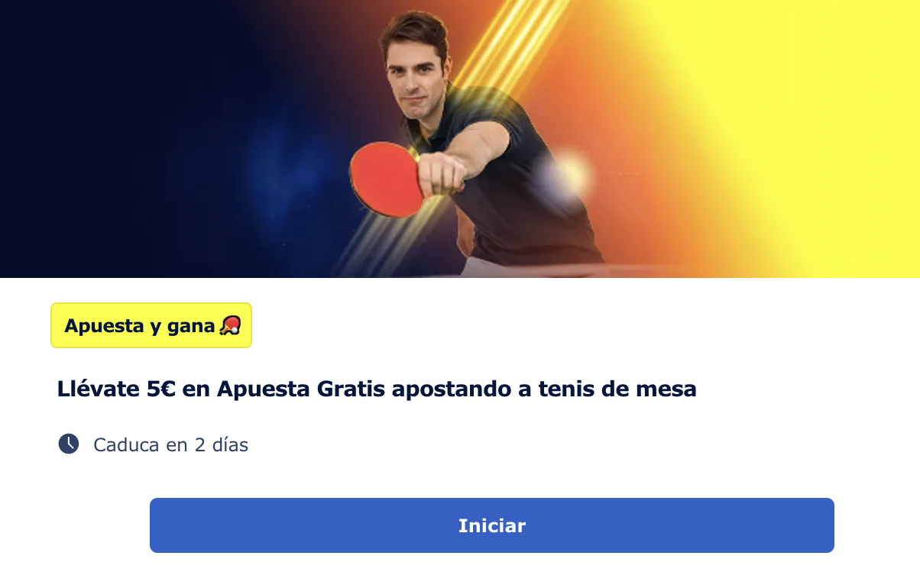Open the Llévate 5€ promotion headline

[x=377, y=389]
